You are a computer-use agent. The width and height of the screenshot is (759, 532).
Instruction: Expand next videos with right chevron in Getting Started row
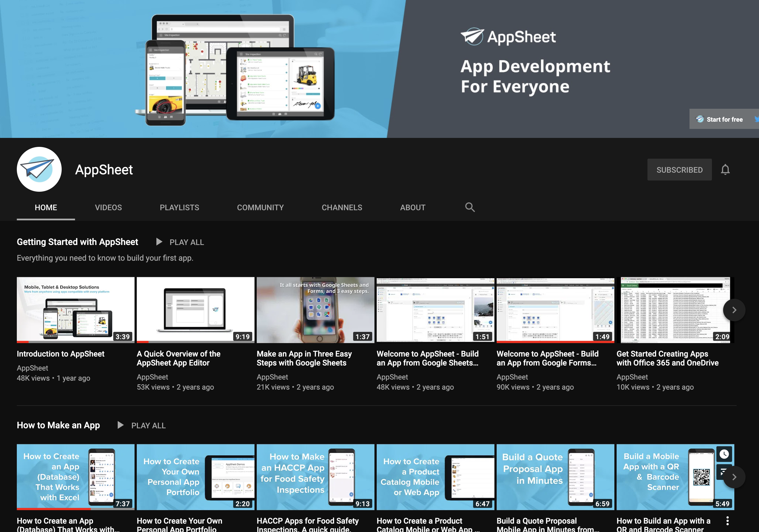(x=734, y=310)
